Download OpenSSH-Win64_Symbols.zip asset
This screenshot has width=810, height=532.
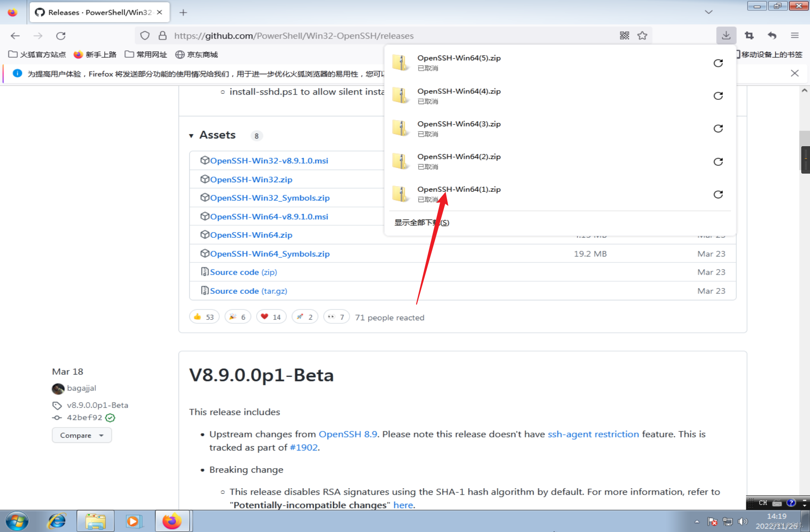[x=270, y=254]
